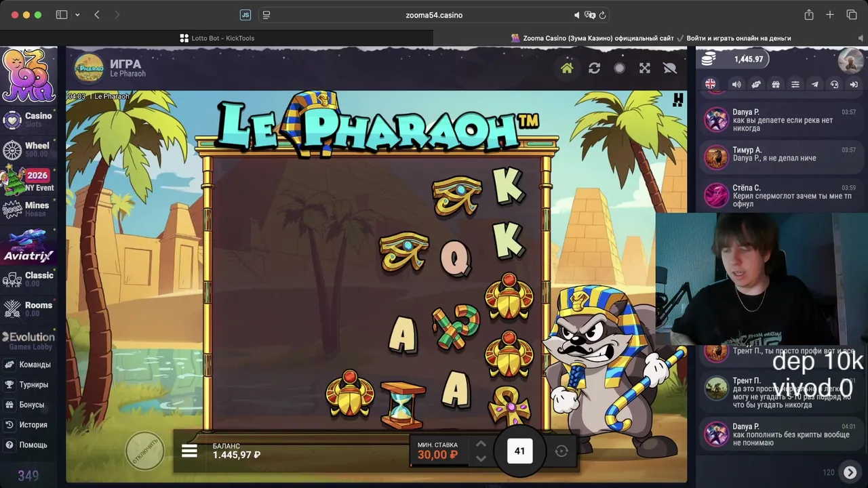The width and height of the screenshot is (868, 488).
Task: Open the page reader icon in address bar
Action: (x=267, y=15)
